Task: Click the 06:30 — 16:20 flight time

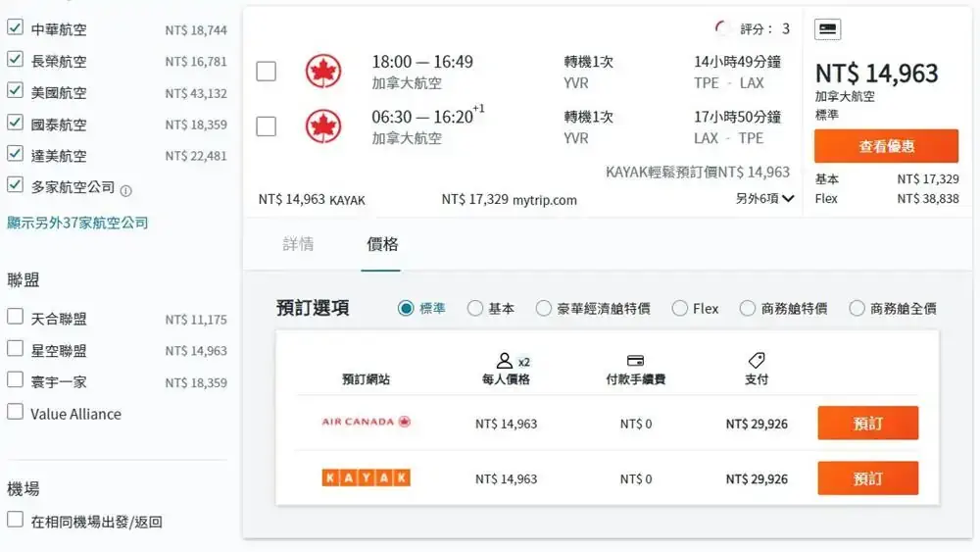Action: (x=428, y=117)
